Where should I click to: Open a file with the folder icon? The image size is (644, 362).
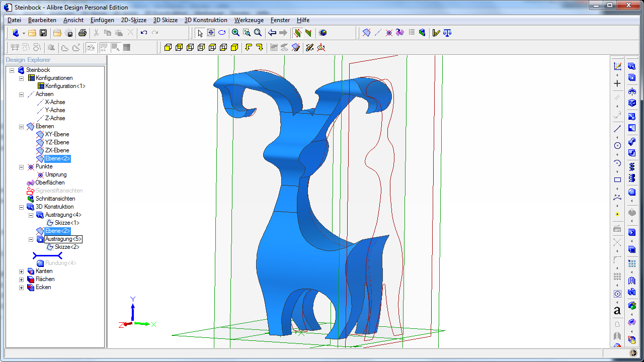click(x=32, y=33)
